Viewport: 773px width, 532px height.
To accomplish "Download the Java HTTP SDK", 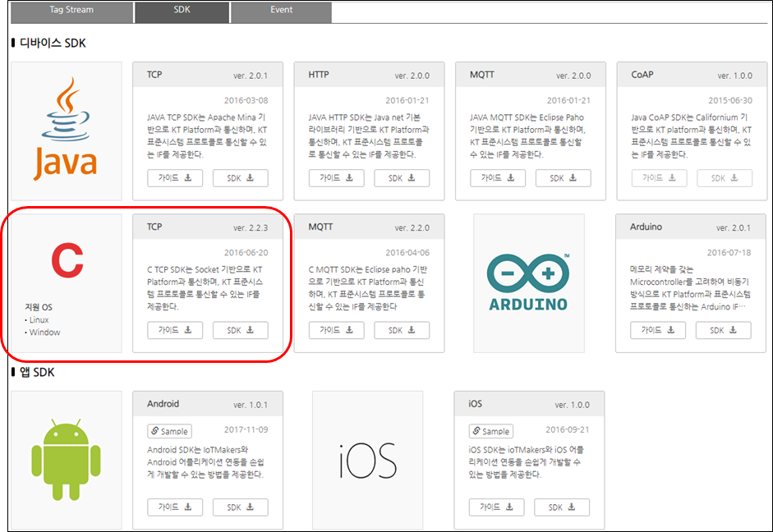I will (402, 178).
